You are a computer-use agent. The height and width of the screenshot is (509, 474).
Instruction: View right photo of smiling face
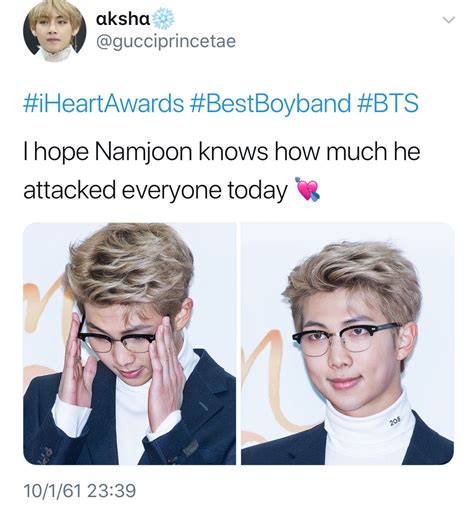[x=347, y=344]
